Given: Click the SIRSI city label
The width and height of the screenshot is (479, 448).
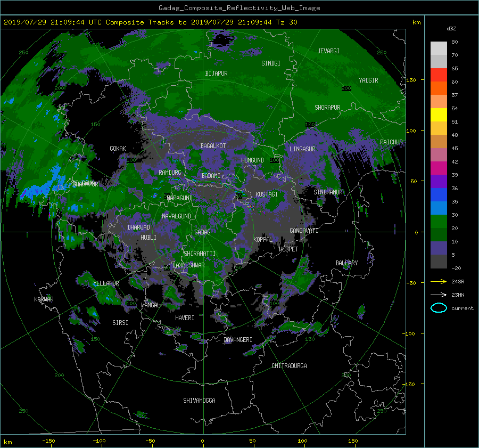Looking at the screenshot, I should coord(120,323).
